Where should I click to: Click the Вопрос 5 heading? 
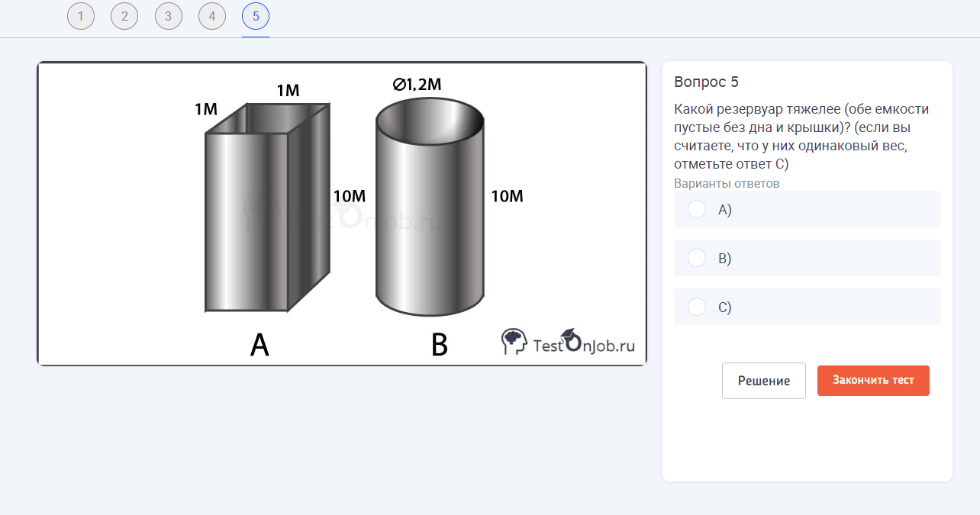point(706,82)
